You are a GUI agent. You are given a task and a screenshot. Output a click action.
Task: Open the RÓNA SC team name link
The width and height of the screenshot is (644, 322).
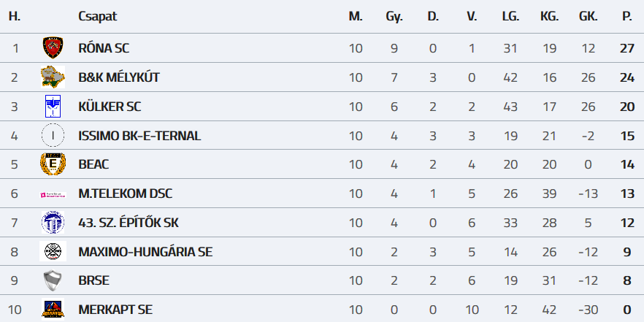point(104,48)
